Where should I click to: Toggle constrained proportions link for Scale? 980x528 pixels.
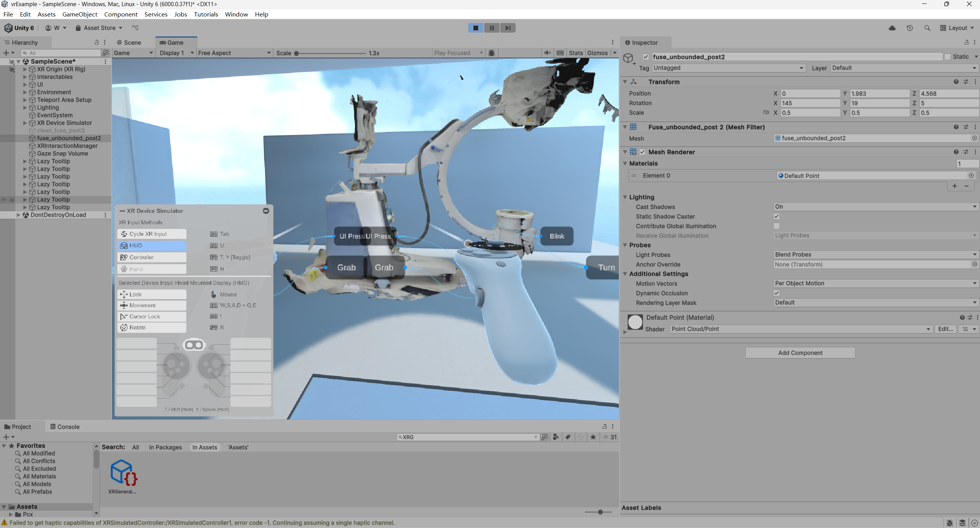pos(766,112)
